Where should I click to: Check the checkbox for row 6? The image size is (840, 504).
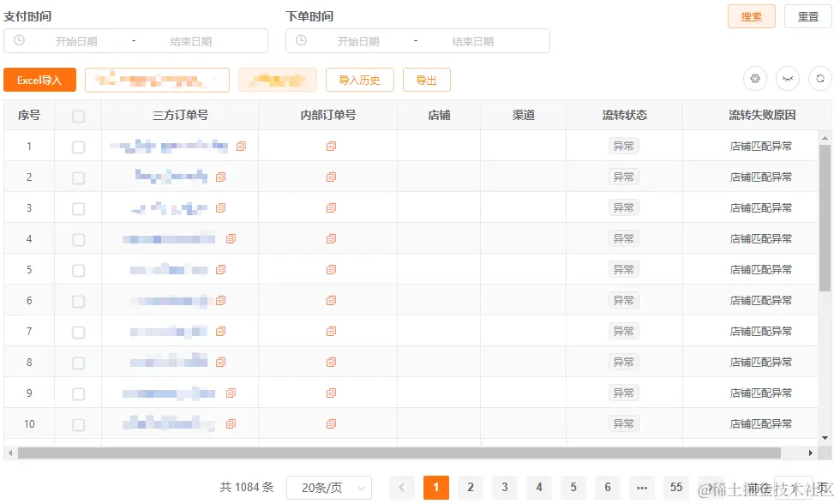[x=78, y=302]
